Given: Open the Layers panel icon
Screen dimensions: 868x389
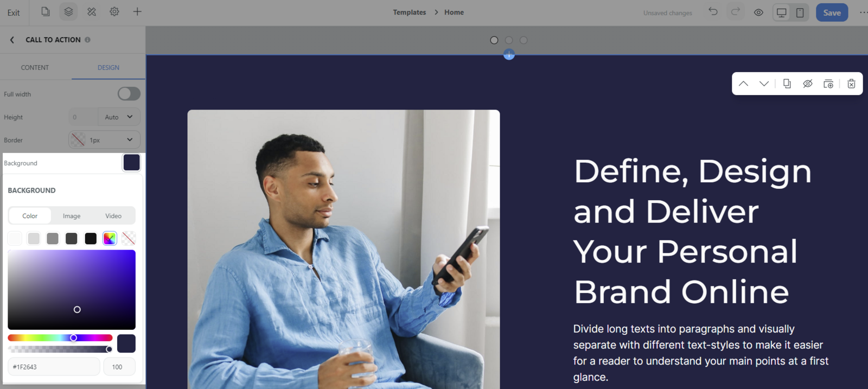Looking at the screenshot, I should 68,11.
